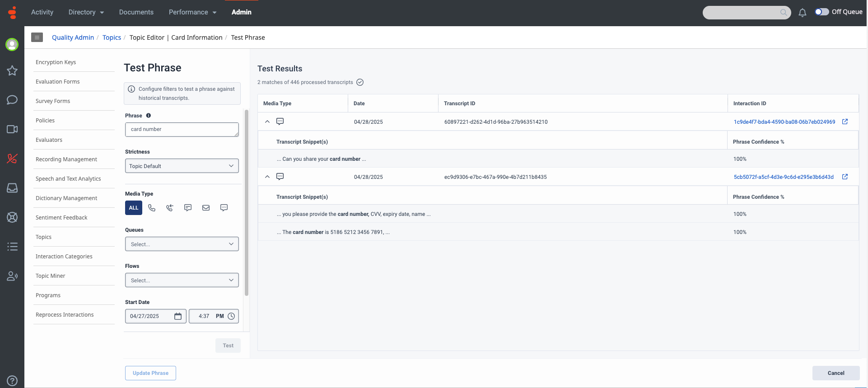Open interaction 1c9de4f7 in new window icon
Viewport: 868px width, 388px height.
click(x=845, y=122)
